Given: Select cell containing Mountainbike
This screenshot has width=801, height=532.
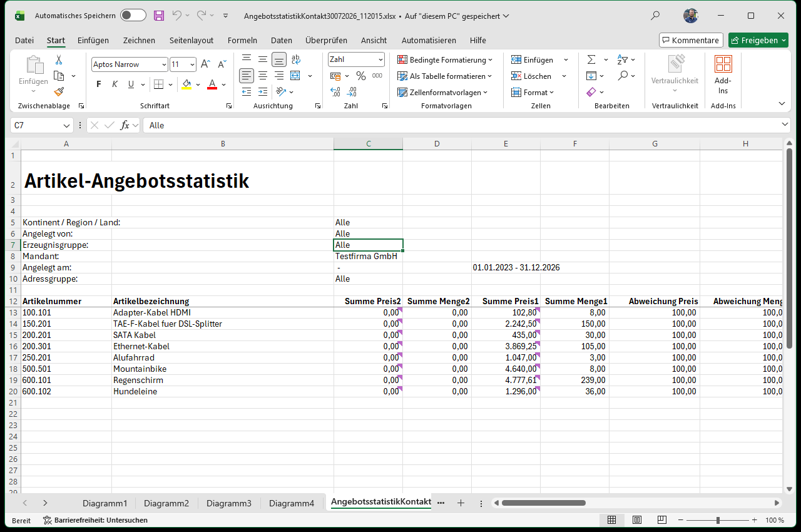Looking at the screenshot, I should pos(223,369).
